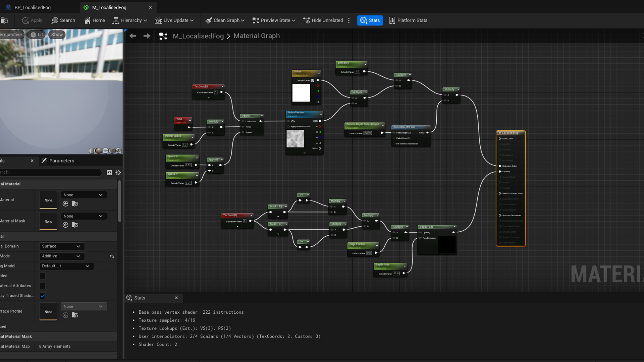
Task: Click the Apply icon in the toolbar
Action: coord(26,20)
